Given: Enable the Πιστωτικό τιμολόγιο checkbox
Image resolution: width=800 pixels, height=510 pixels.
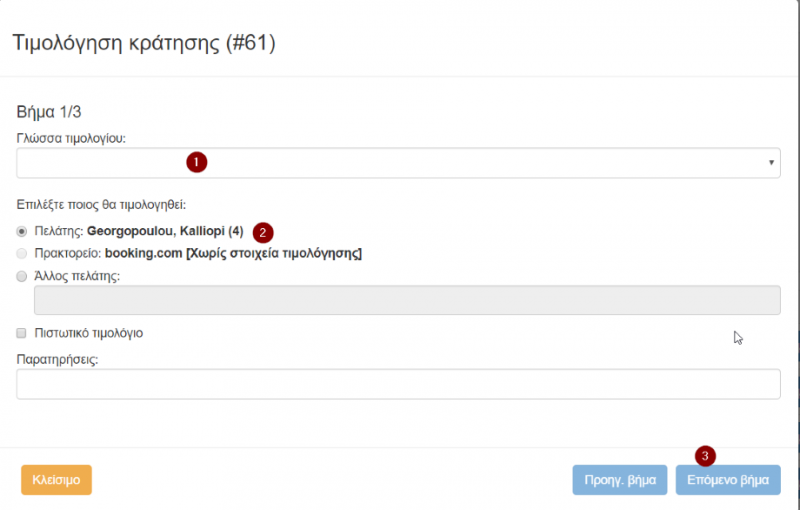Looking at the screenshot, I should click(23, 333).
